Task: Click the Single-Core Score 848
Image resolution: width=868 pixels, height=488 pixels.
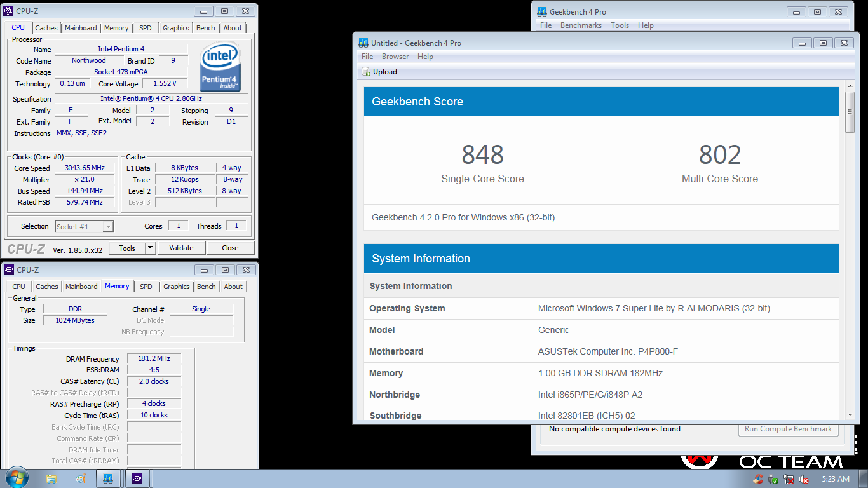Action: [x=482, y=154]
